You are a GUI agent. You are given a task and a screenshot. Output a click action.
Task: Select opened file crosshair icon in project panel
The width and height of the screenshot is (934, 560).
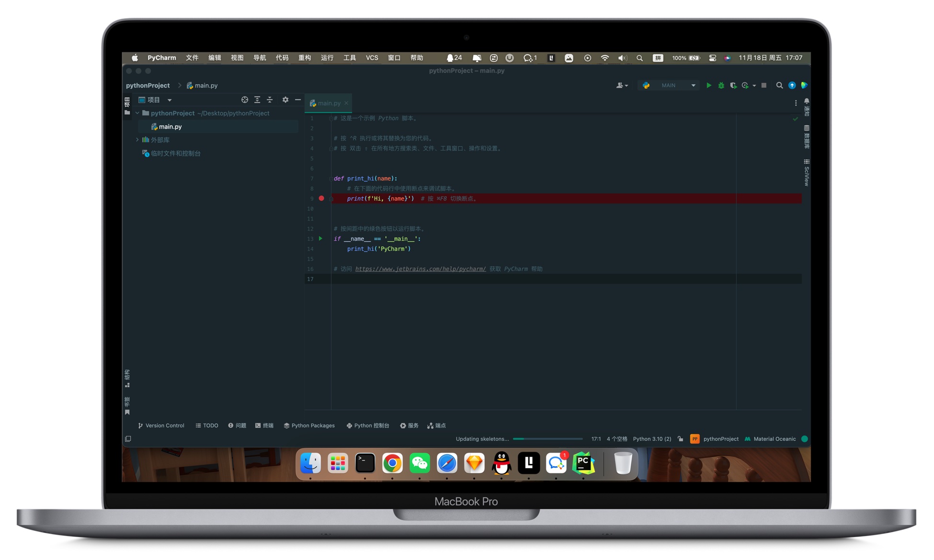[x=244, y=100]
